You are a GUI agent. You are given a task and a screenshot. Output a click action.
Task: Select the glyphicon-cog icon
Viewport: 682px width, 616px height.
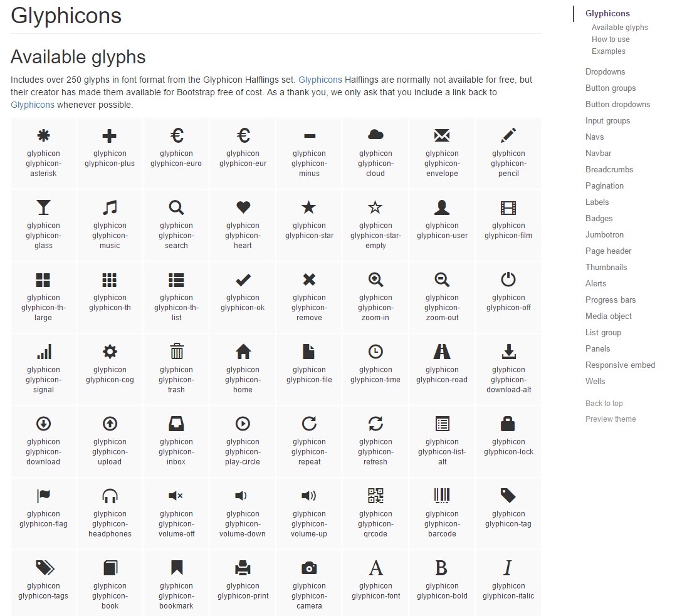(109, 352)
